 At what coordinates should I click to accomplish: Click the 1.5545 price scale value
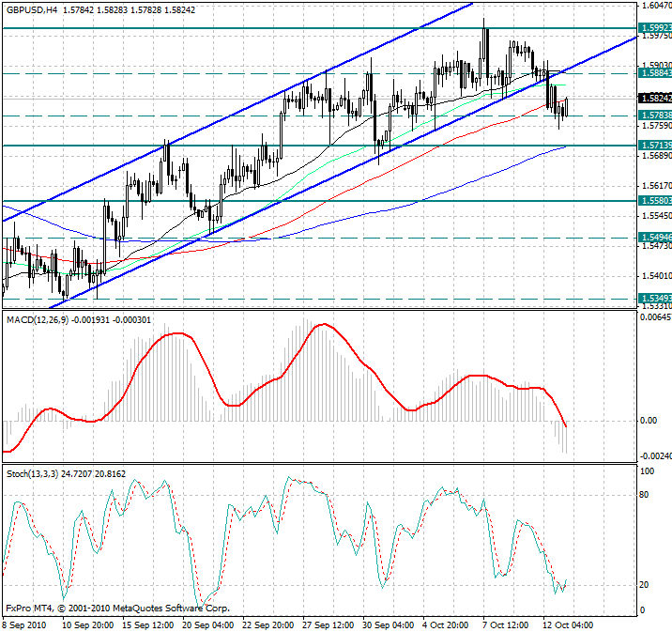click(657, 216)
